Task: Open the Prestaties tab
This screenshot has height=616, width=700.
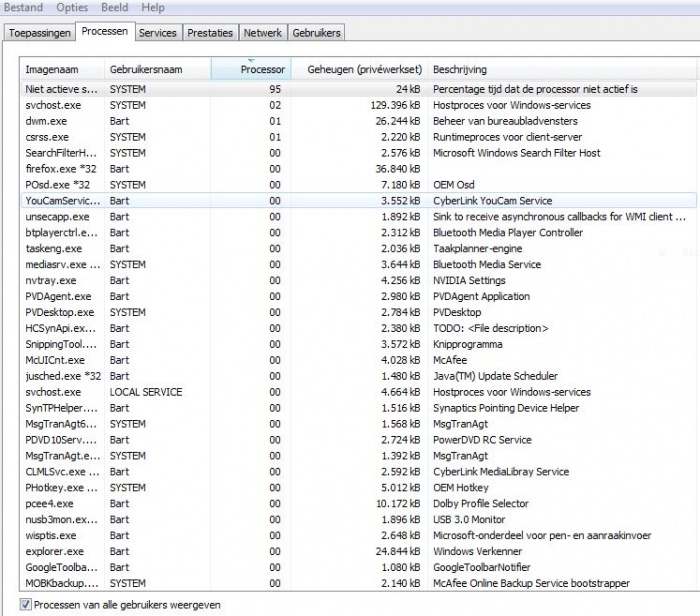Action: point(210,33)
